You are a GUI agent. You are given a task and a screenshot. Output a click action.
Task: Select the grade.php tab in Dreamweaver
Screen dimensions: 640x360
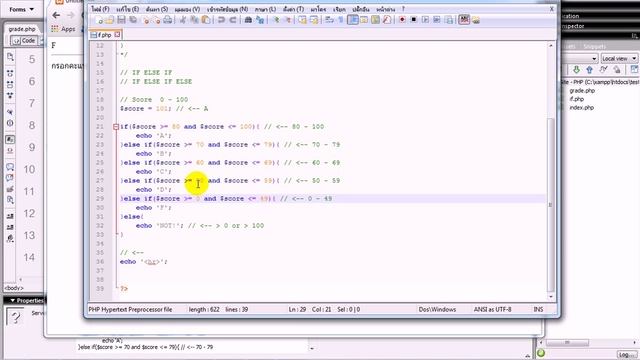pyautogui.click(x=22, y=29)
